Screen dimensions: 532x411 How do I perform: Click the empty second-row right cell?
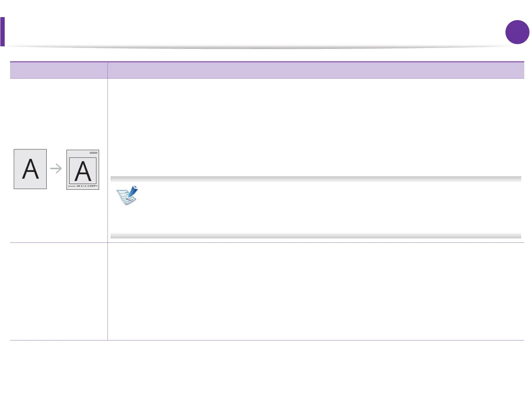click(x=316, y=291)
